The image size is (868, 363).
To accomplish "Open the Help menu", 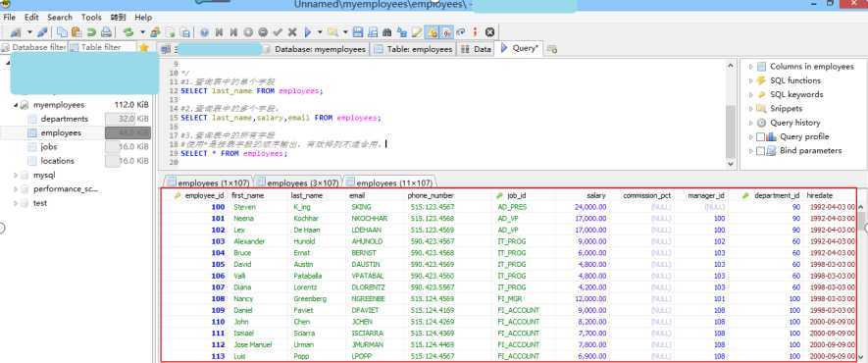I will coord(143,18).
